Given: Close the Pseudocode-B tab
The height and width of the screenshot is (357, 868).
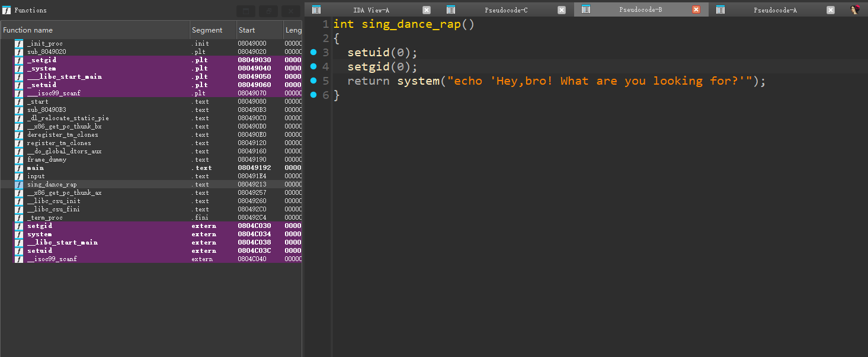Looking at the screenshot, I should coord(696,10).
